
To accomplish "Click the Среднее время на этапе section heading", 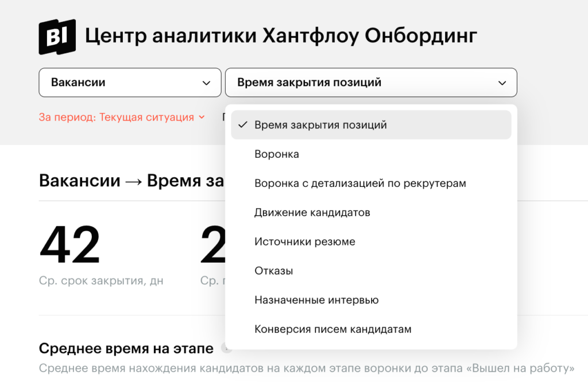I will (126, 348).
